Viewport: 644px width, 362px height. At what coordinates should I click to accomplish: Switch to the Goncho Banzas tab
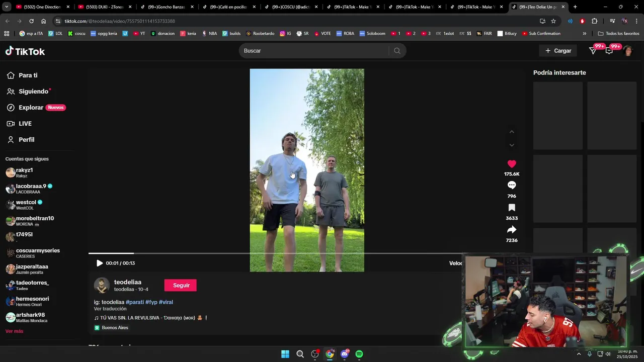pyautogui.click(x=167, y=7)
